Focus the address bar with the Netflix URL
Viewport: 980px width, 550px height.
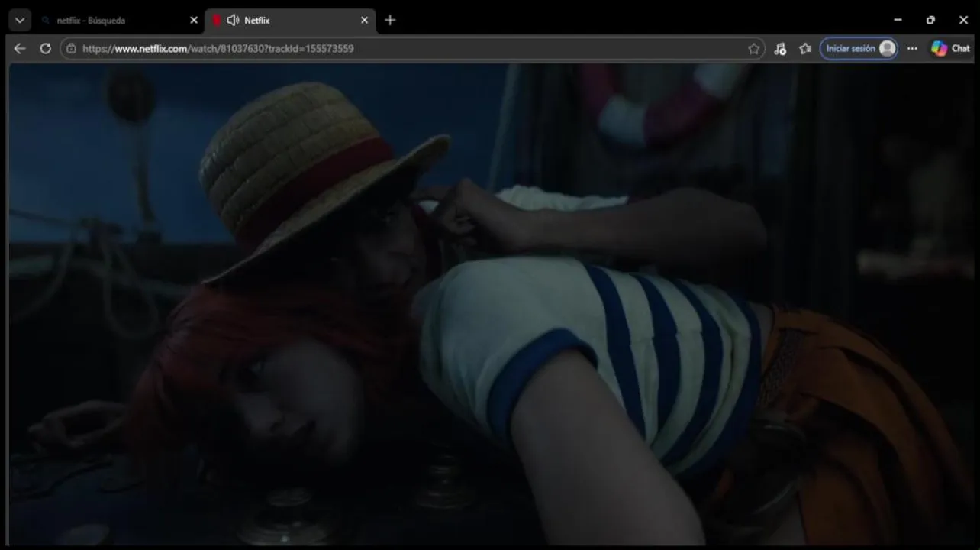point(412,48)
